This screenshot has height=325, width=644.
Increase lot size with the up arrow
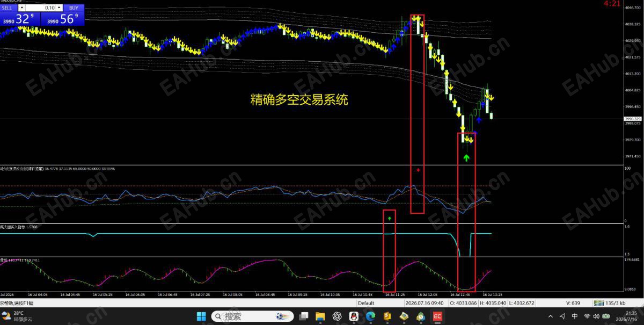click(59, 8)
